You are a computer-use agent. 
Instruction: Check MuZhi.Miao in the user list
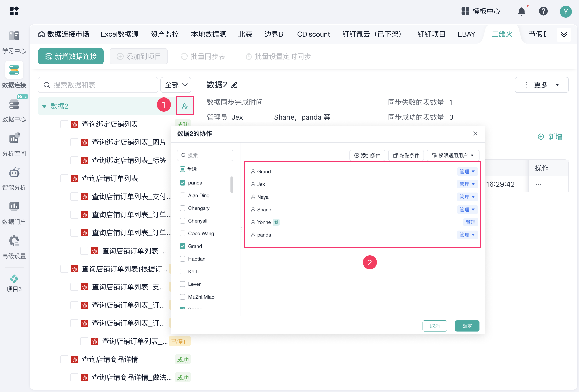point(183,297)
